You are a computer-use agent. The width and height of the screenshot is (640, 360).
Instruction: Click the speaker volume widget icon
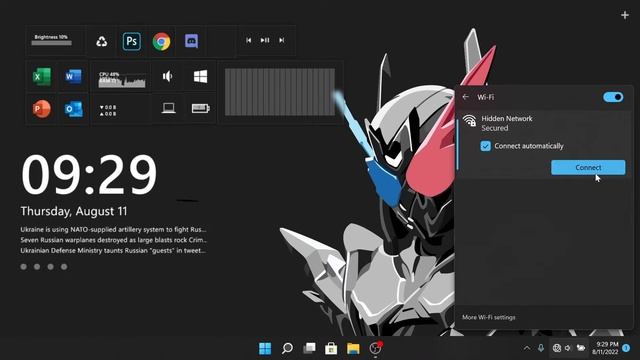(x=168, y=76)
